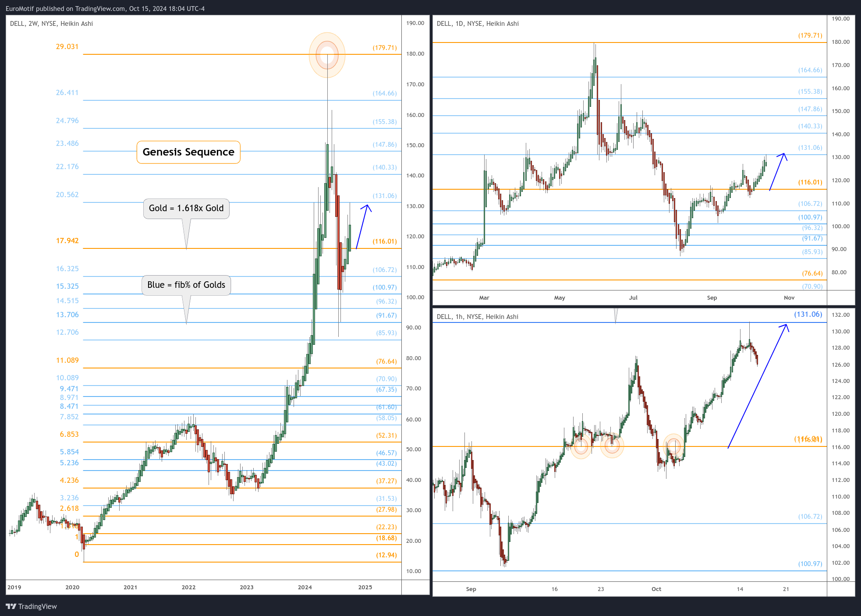
Task: Click the orange ring marker at the 2W chart peak
Action: pos(327,55)
